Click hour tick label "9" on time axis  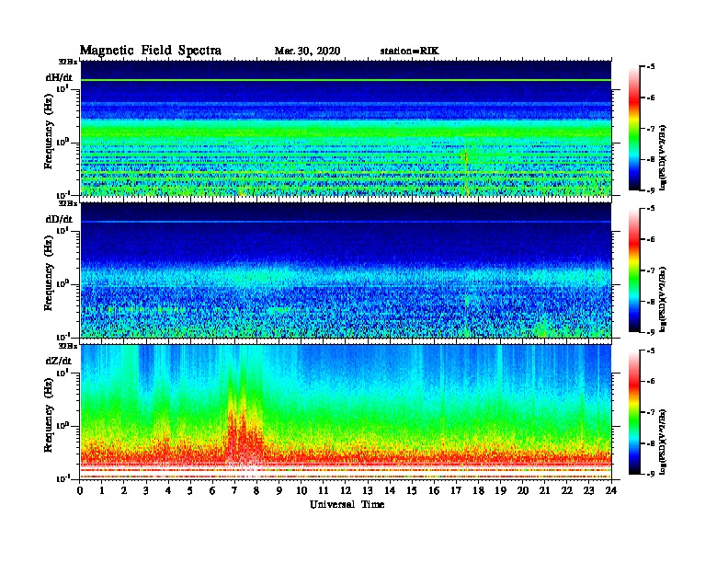279,491
